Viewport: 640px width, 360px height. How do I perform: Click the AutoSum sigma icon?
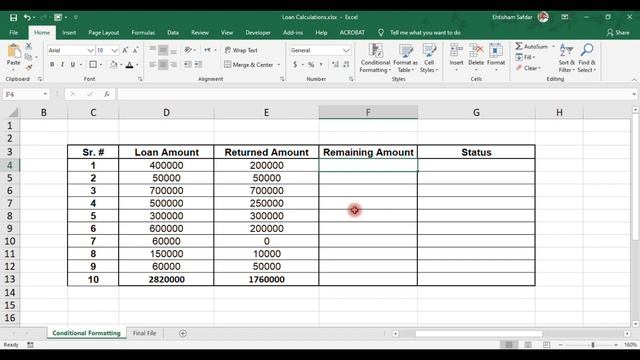[519, 46]
